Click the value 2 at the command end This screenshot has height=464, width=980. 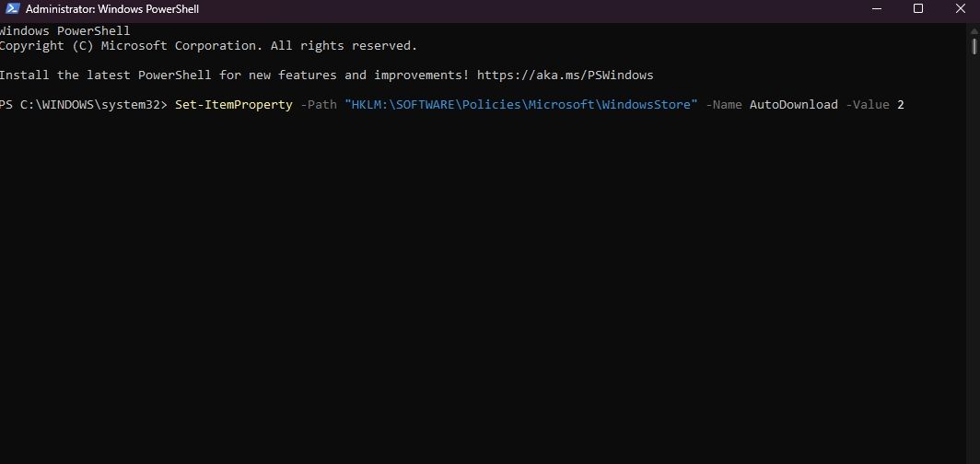click(x=901, y=105)
